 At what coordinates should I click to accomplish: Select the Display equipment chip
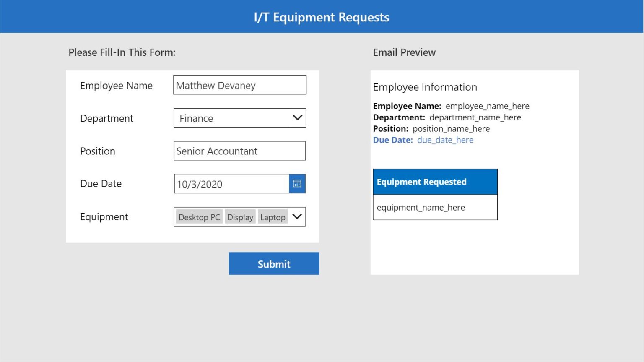pos(240,217)
